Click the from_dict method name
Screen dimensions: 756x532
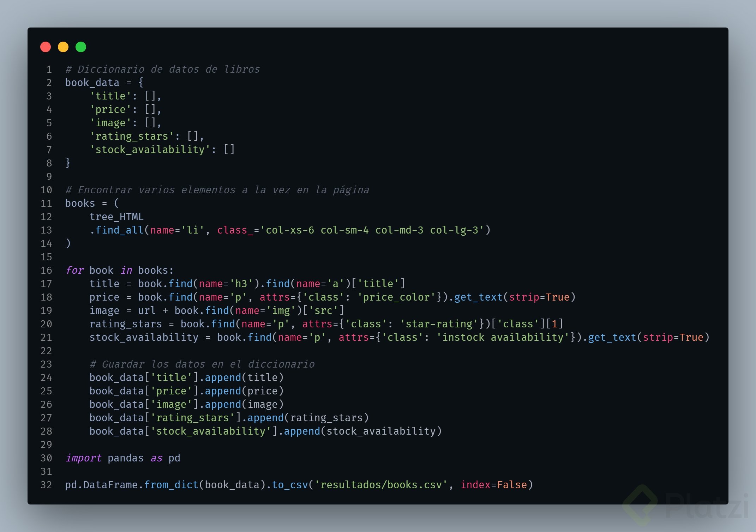point(171,485)
